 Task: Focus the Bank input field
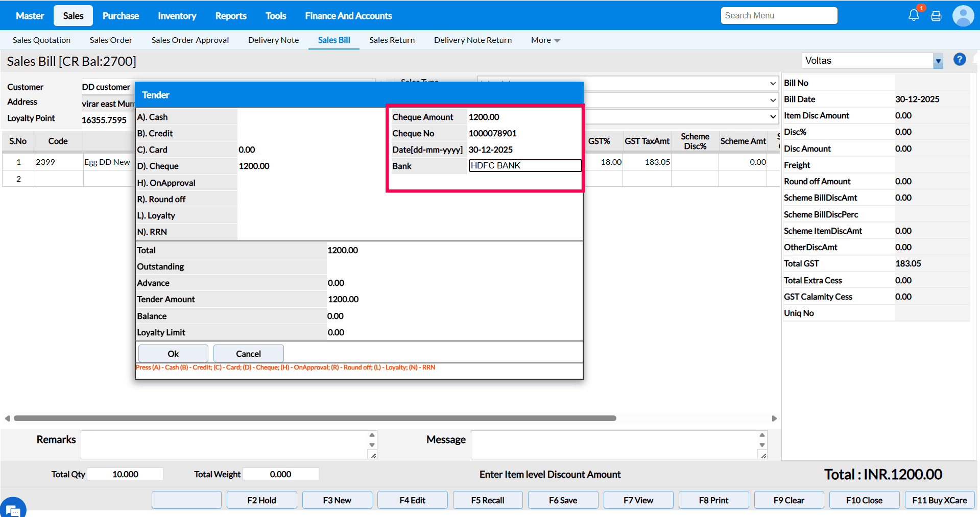coord(524,165)
